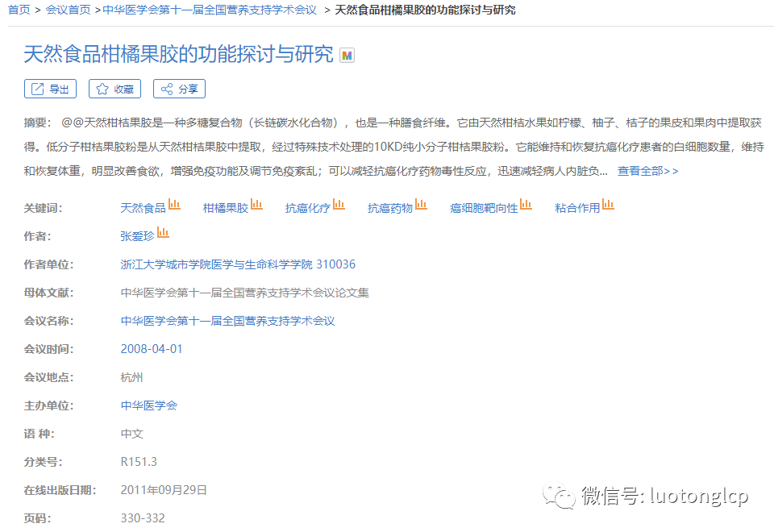Image resolution: width=774 pixels, height=532 pixels.
Task: Open the 粘合作用 keyword link
Action: point(577,208)
